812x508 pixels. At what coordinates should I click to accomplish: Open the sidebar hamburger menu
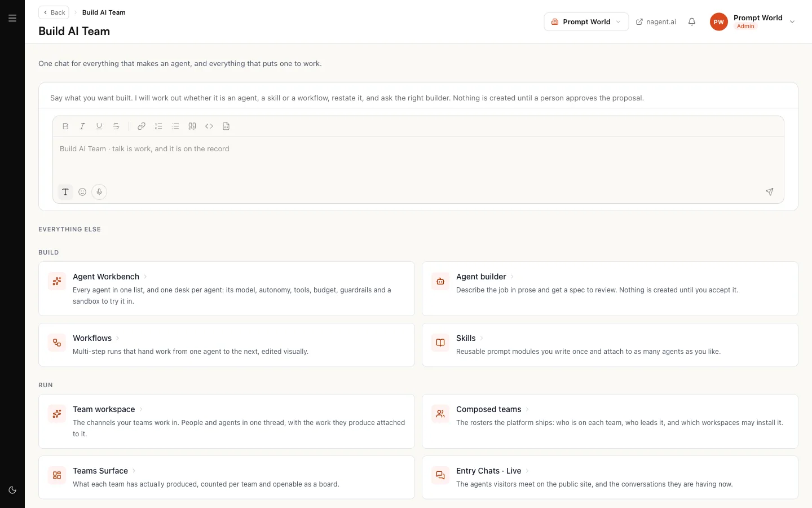pyautogui.click(x=12, y=18)
